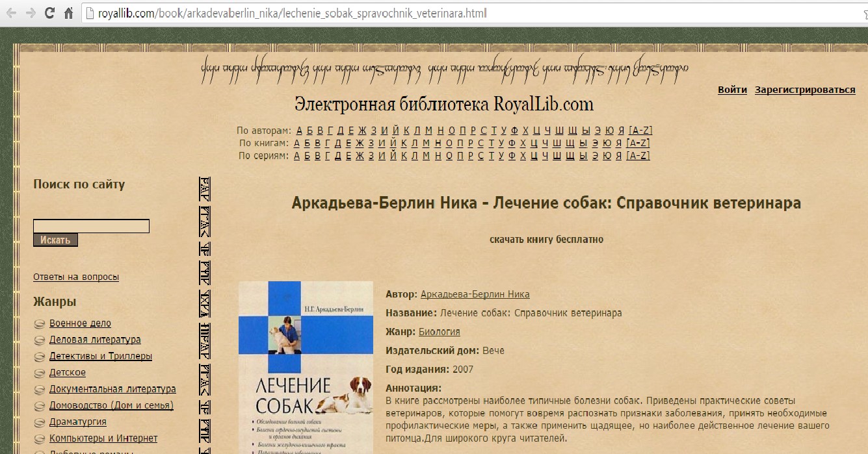Select letter Д in По авторам row
The width and height of the screenshot is (868, 454).
click(x=339, y=131)
